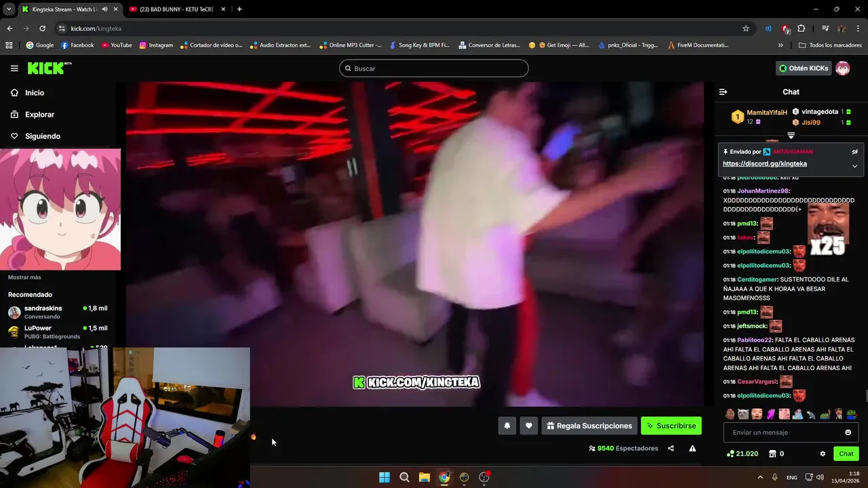The height and width of the screenshot is (488, 868).
Task: Show hidden system tray icons chevron
Action: (760, 477)
